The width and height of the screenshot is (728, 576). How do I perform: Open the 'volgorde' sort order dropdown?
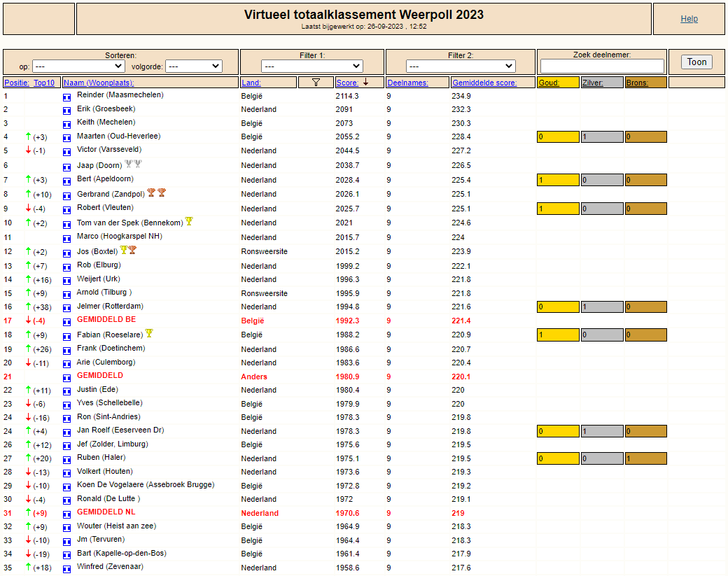click(x=194, y=66)
